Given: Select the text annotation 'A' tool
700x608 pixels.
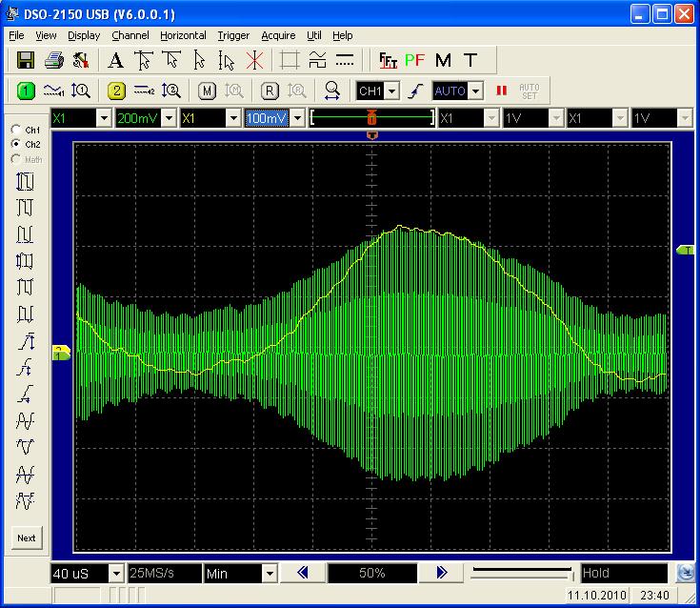Looking at the screenshot, I should pos(115,60).
